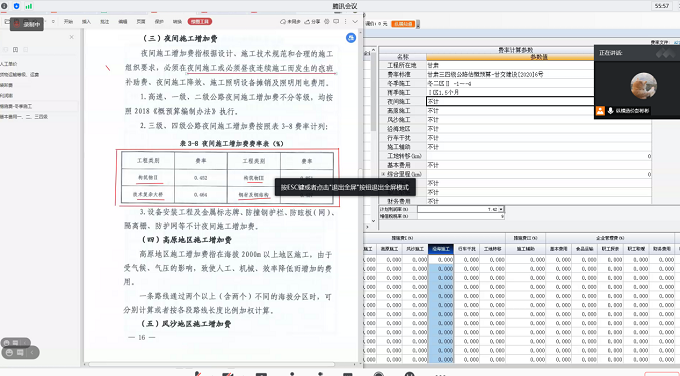Click the 工地转移 column header in rate grid
Viewport: 680px width, 376px height.
click(493, 249)
